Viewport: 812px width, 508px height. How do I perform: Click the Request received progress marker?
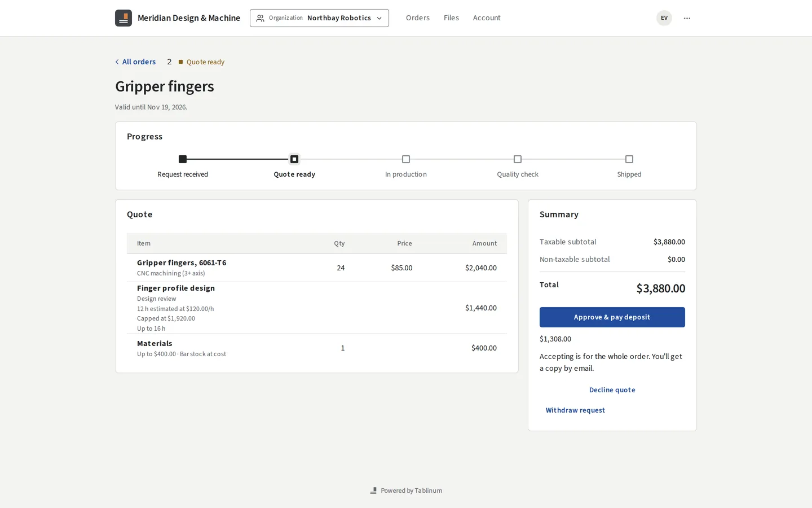(183, 159)
